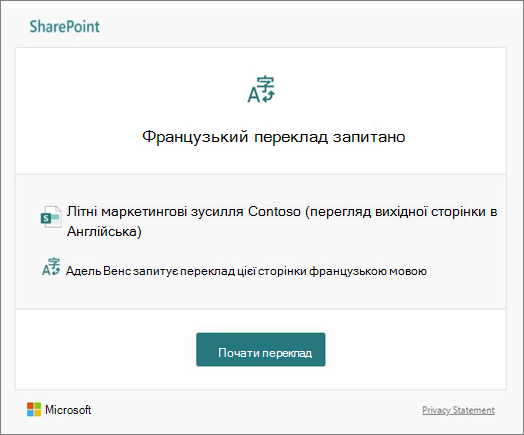Click the Chinese character in large translate icon
Screen dimensions: 524x435
(x=267, y=84)
